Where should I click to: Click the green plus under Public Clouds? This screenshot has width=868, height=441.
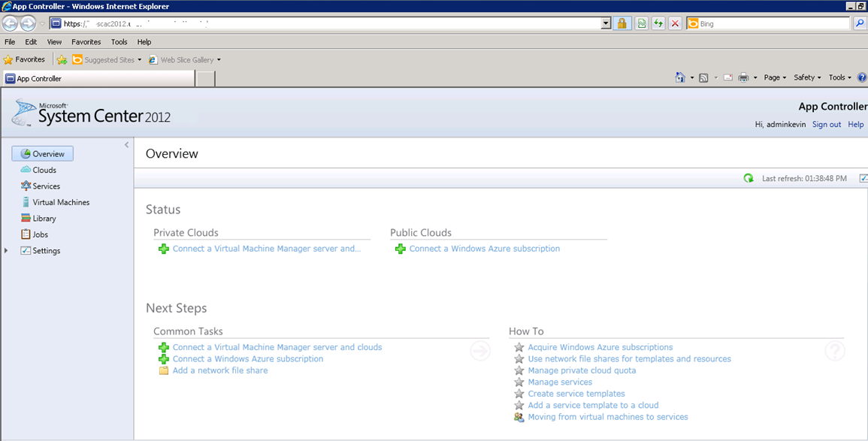[401, 249]
